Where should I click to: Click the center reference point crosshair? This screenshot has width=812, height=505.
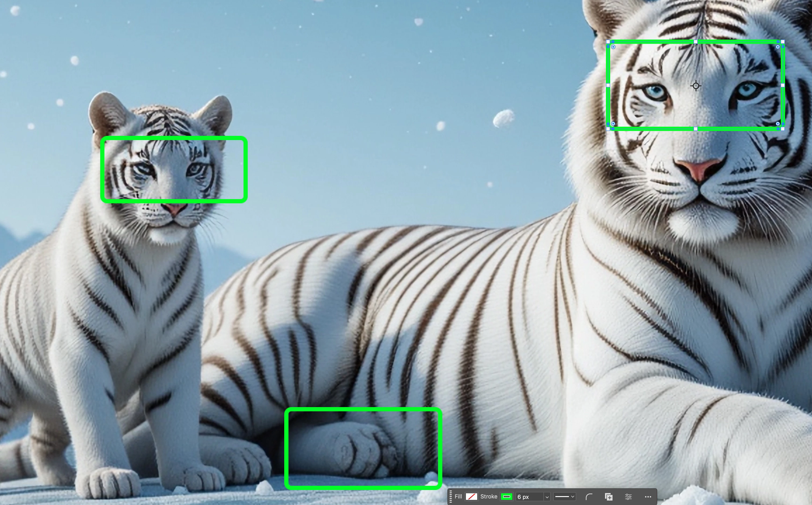point(696,86)
